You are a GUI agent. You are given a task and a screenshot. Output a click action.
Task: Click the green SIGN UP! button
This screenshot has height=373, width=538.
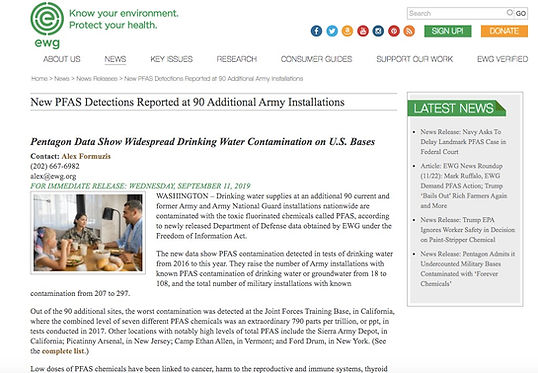click(x=447, y=31)
